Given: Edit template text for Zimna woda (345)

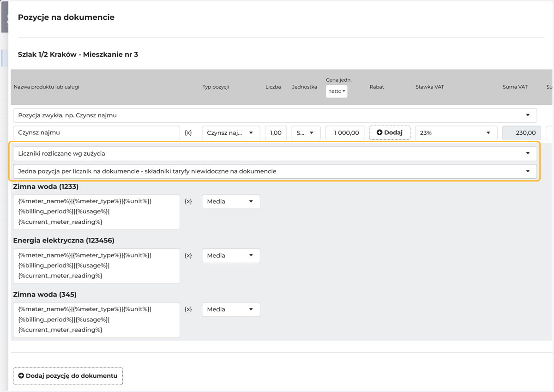Looking at the screenshot, I should tap(96, 320).
